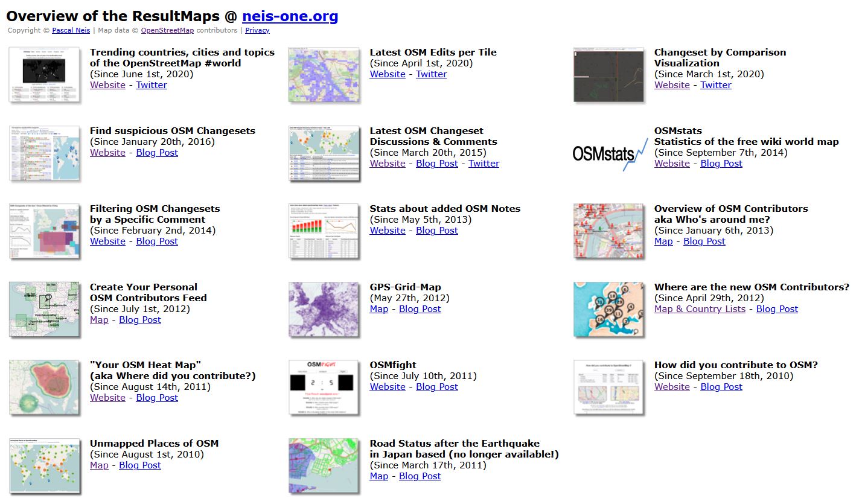Open Blog Post for GPS-Grid-Map
Image resolution: width=862 pixels, height=504 pixels.
tap(420, 309)
